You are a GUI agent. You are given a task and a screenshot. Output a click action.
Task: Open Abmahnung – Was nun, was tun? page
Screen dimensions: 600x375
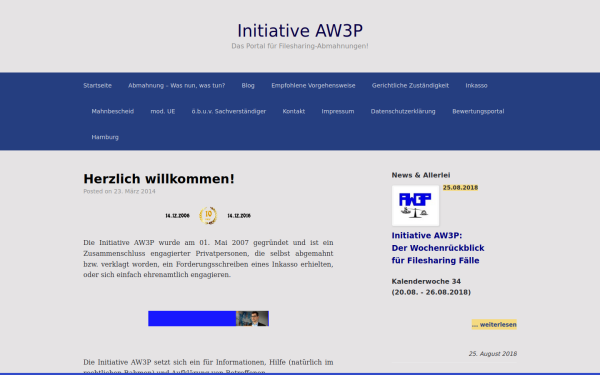click(176, 86)
